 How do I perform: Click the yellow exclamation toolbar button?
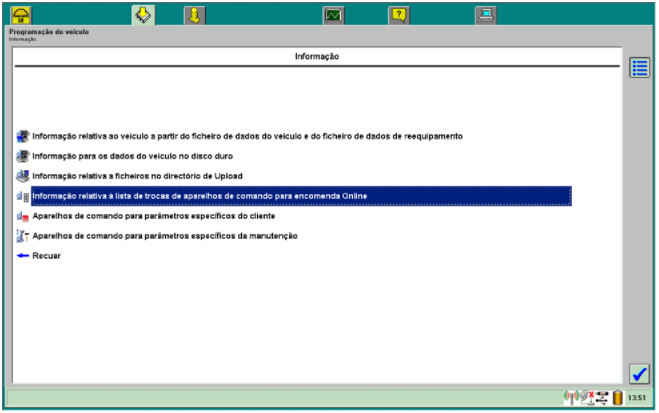tap(194, 14)
